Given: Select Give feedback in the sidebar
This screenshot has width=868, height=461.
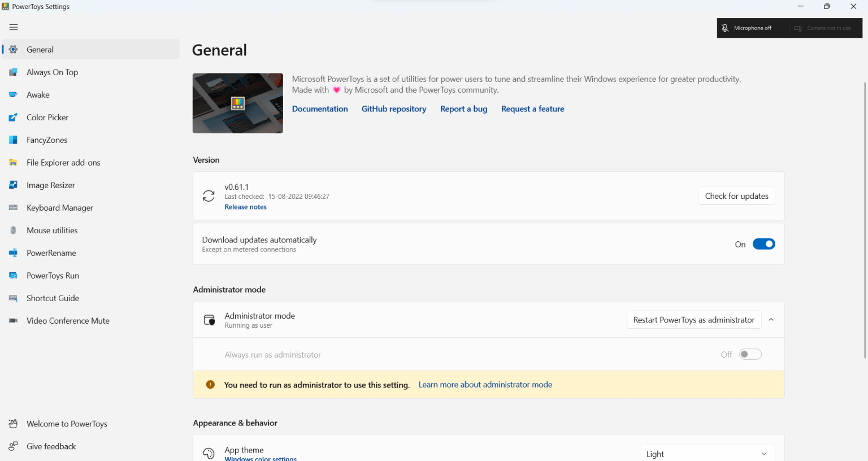Looking at the screenshot, I should coord(90,446).
